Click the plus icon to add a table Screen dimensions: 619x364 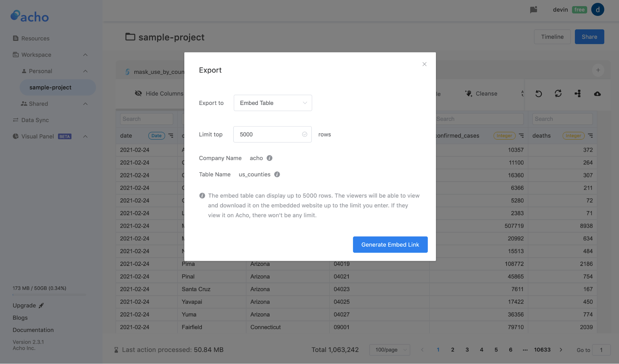(598, 70)
